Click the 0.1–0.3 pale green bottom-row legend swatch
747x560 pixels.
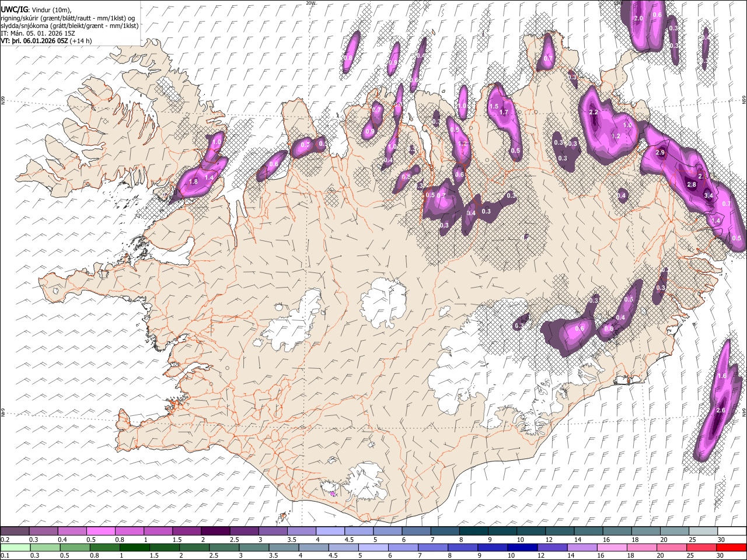tap(15, 547)
